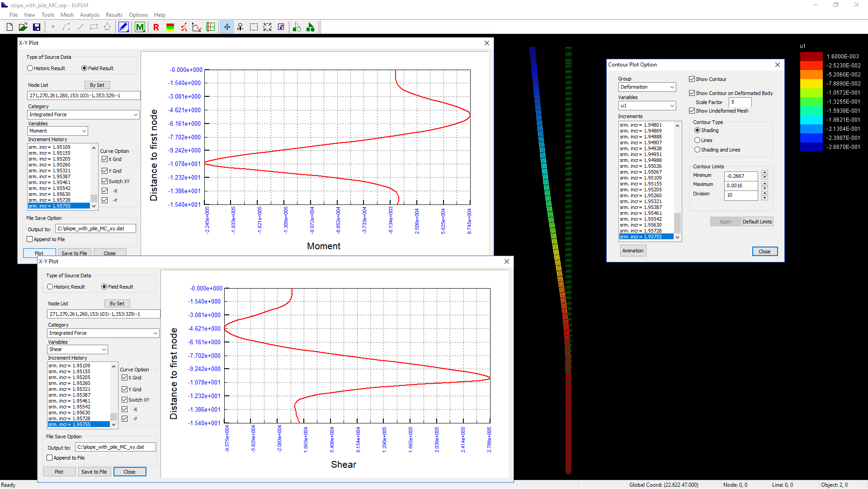This screenshot has width=868, height=489.
Task: Click the open folder toolbar icon
Action: click(23, 27)
